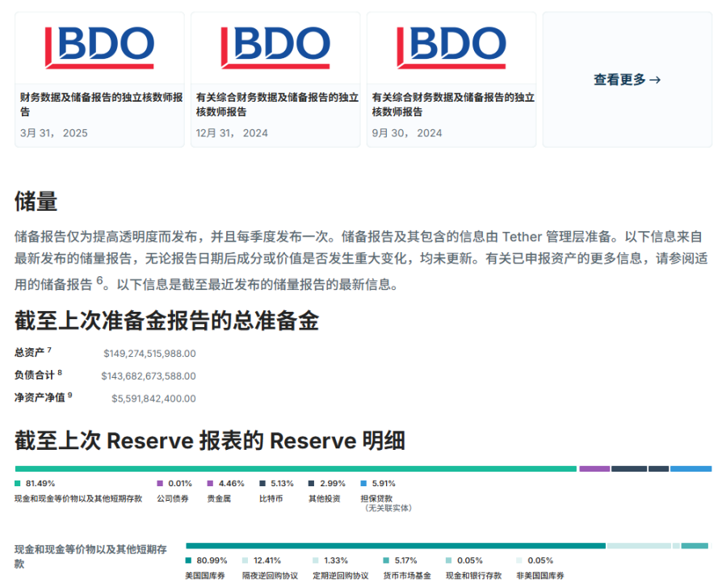Click the title 财务数据及储备报告的独立核数师报告
The height and width of the screenshot is (588, 722).
pos(101,104)
